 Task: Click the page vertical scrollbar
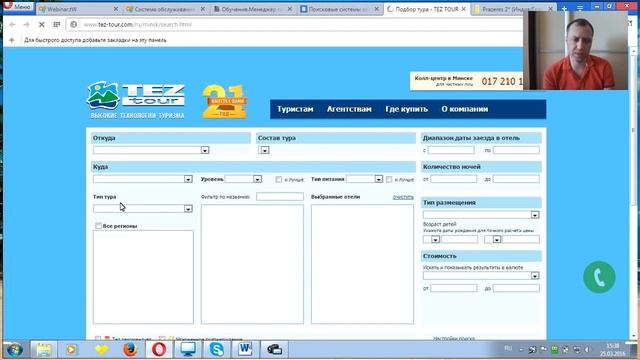[x=633, y=192]
